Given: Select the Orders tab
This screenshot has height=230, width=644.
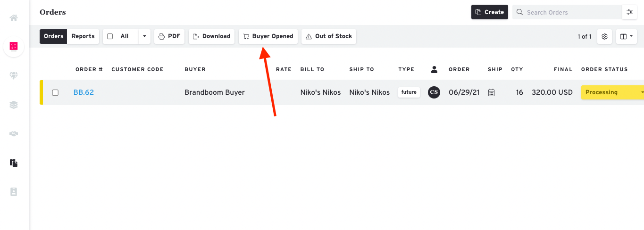Looking at the screenshot, I should [x=54, y=36].
